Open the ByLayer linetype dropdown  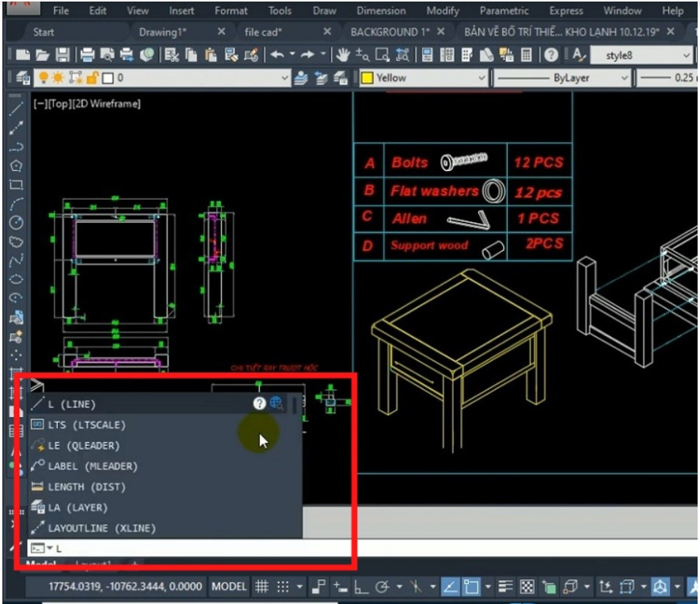point(624,78)
